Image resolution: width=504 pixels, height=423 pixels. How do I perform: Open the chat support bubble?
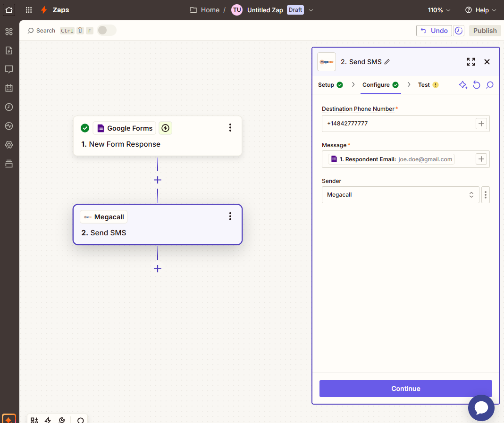pos(481,407)
